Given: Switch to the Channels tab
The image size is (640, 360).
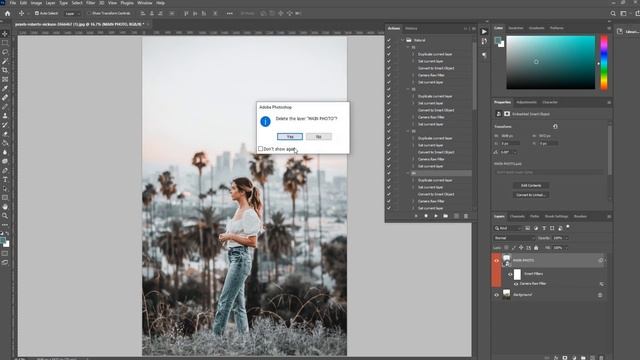Looking at the screenshot, I should pos(517,216).
